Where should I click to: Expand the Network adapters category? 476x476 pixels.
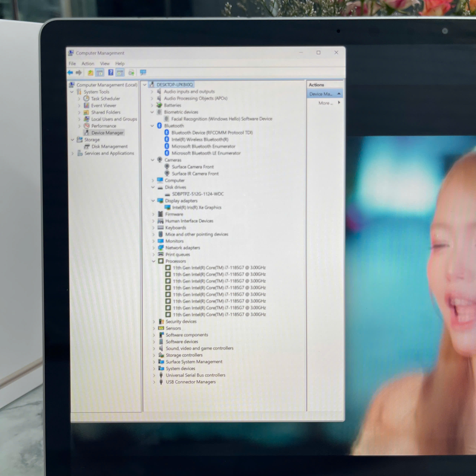(x=154, y=248)
